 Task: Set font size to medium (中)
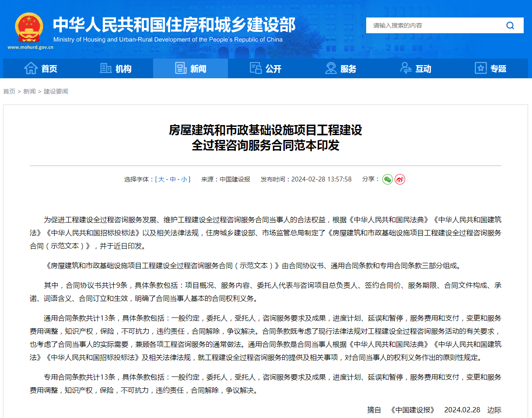tap(173, 179)
